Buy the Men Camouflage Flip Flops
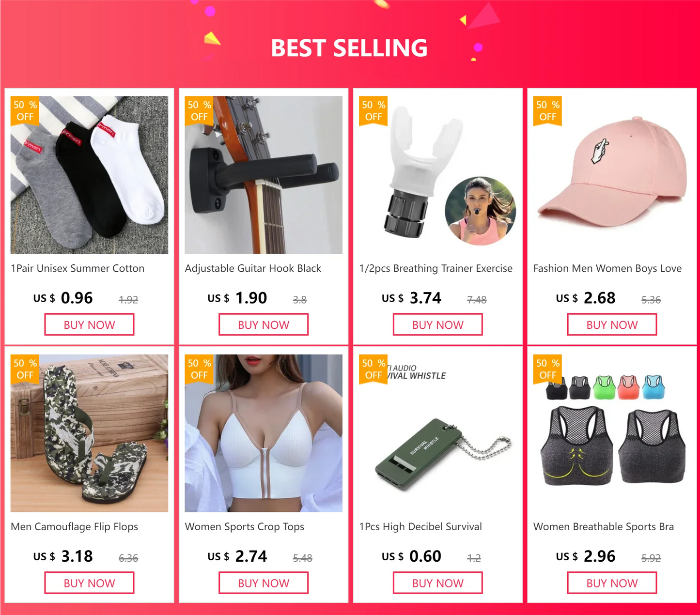Viewport: 700px width, 615px height. click(89, 583)
